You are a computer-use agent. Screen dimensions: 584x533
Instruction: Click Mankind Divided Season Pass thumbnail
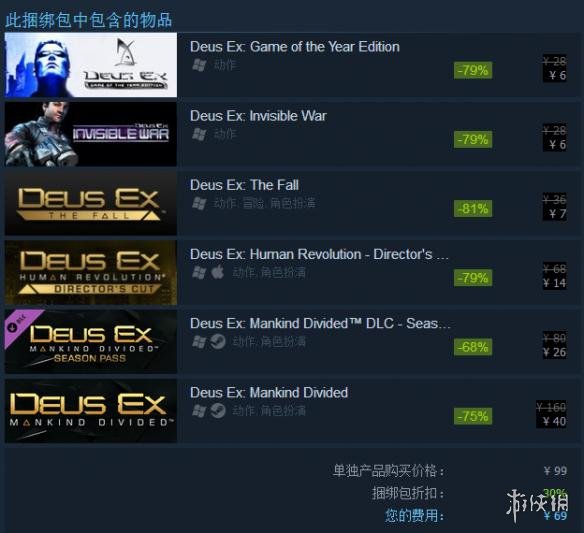point(91,342)
